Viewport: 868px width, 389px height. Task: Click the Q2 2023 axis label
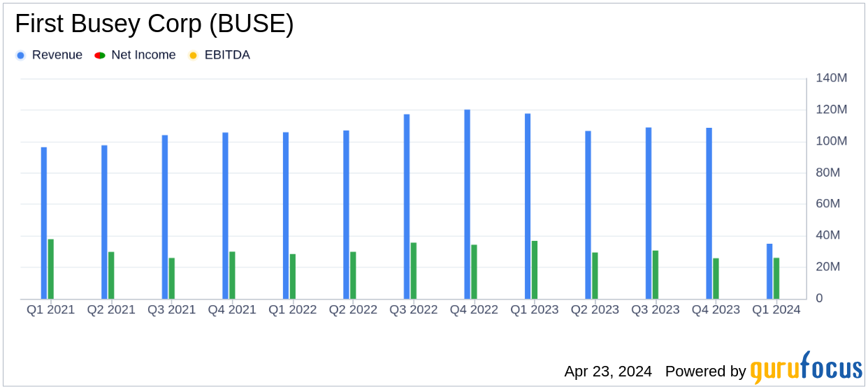click(x=595, y=309)
